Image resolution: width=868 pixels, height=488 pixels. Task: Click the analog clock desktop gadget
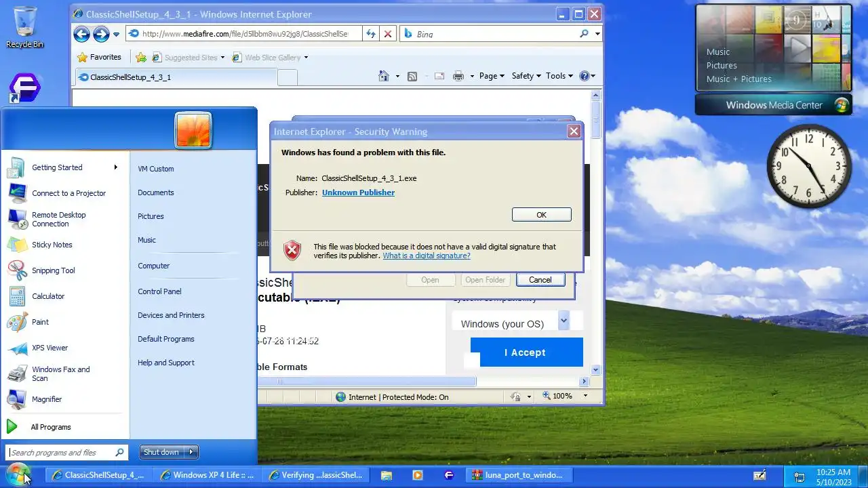click(x=809, y=166)
